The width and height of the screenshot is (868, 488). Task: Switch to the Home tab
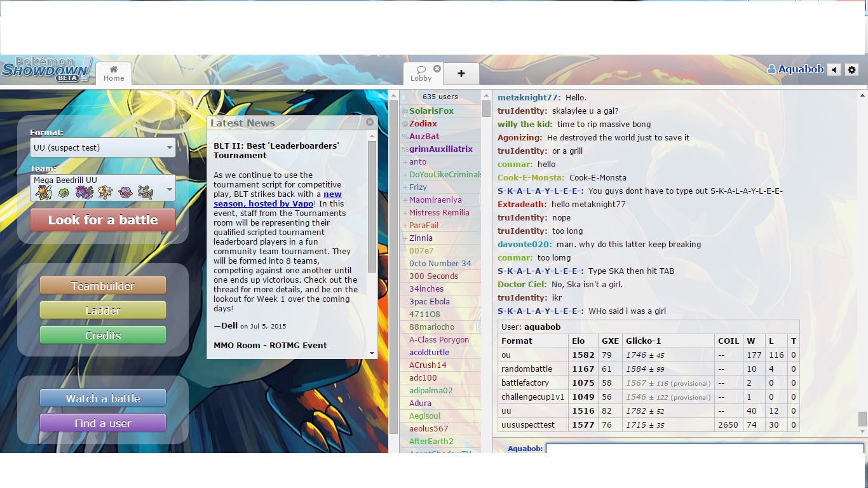click(114, 74)
